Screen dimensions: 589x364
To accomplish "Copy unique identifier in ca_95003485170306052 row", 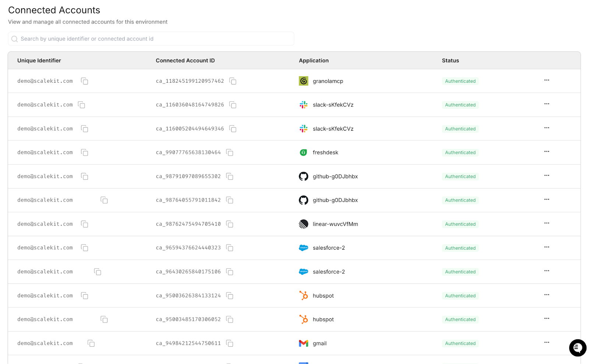I will pyautogui.click(x=104, y=320).
